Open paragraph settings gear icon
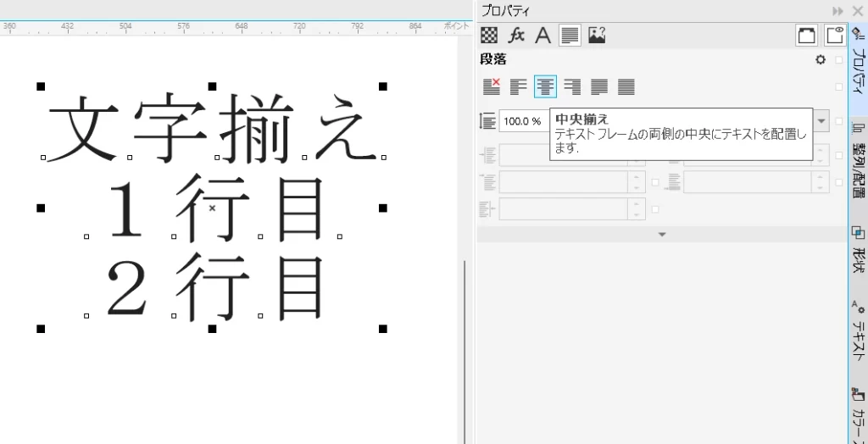Screen dimensions: 868x444 click(x=821, y=60)
